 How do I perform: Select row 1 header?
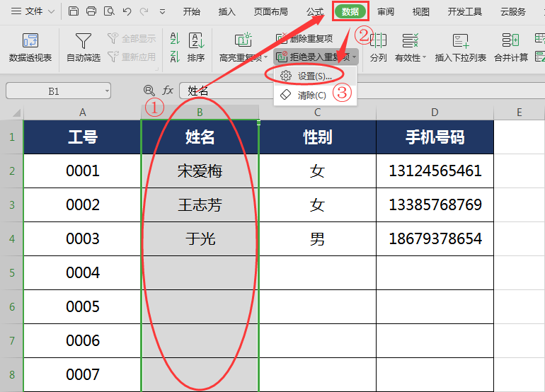pos(12,137)
